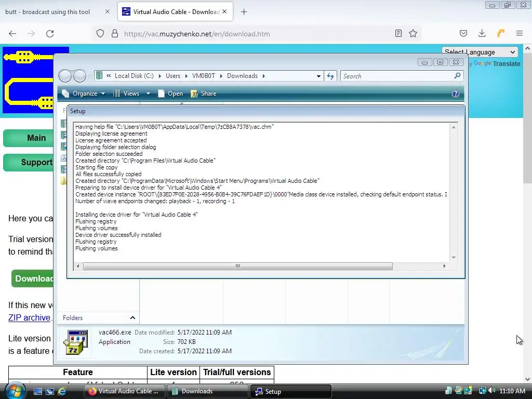Click the vac466.exe 7z application icon
Image resolution: width=532 pixels, height=399 pixels.
(76, 342)
